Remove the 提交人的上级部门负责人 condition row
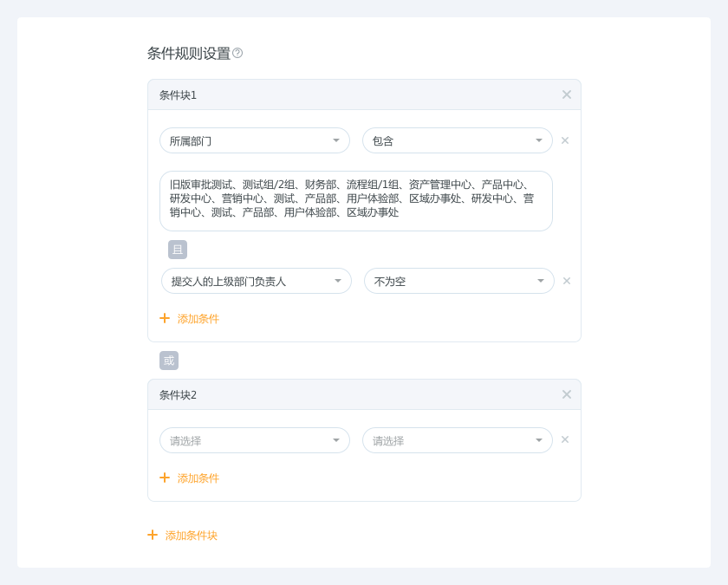Image resolution: width=728 pixels, height=585 pixels. tap(567, 281)
